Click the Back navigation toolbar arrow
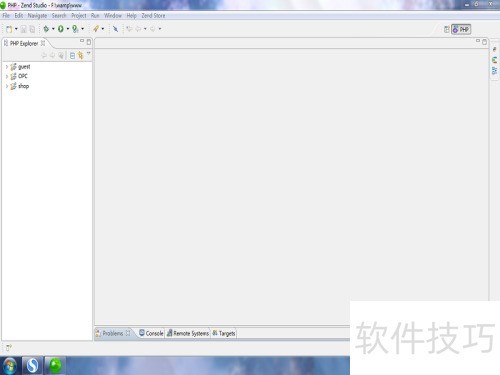Image resolution: width=500 pixels, height=375 pixels. tap(138, 29)
